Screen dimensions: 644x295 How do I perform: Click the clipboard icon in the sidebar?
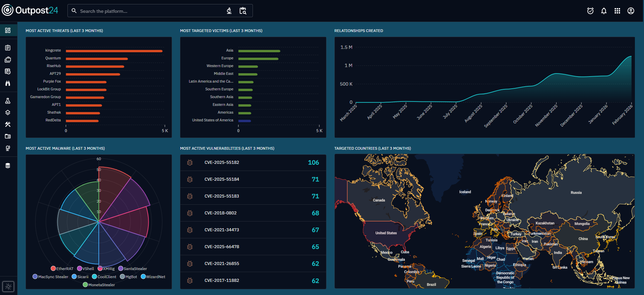coord(8,48)
